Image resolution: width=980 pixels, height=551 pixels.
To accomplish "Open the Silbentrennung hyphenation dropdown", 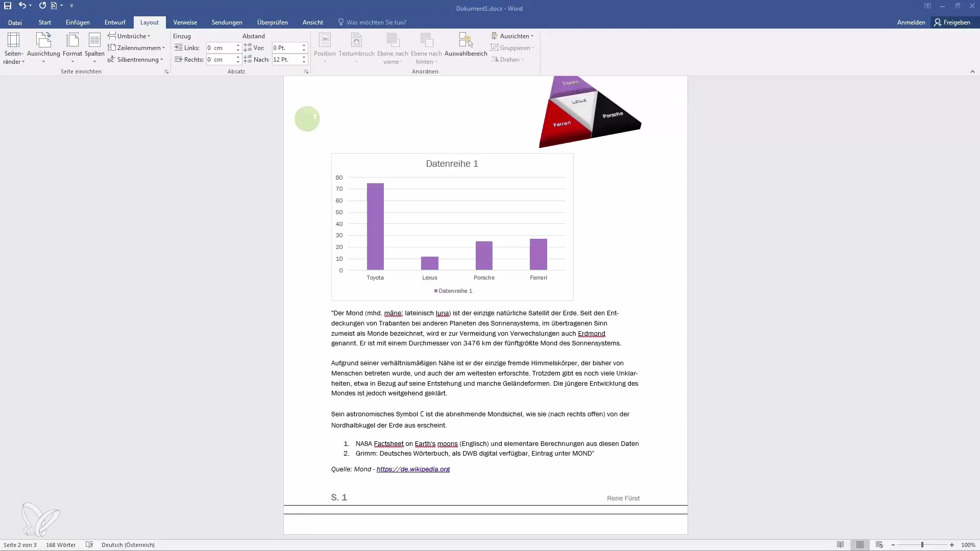I will pos(135,59).
